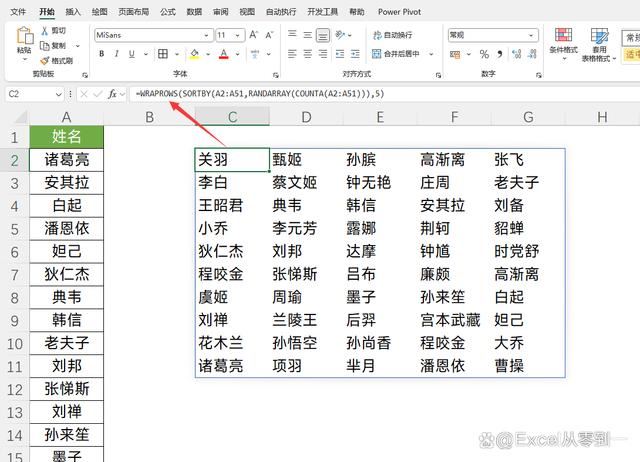Open the File (文件) tab

[x=18, y=12]
